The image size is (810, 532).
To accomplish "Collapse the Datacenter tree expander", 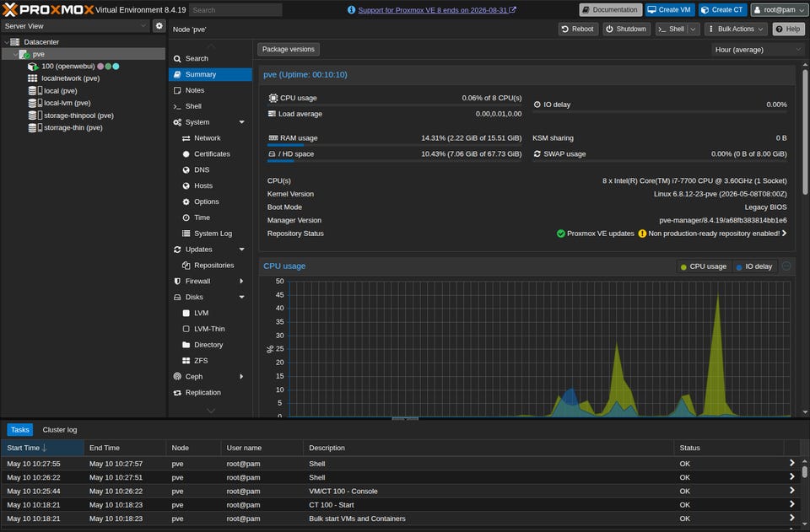I will pyautogui.click(x=6, y=42).
